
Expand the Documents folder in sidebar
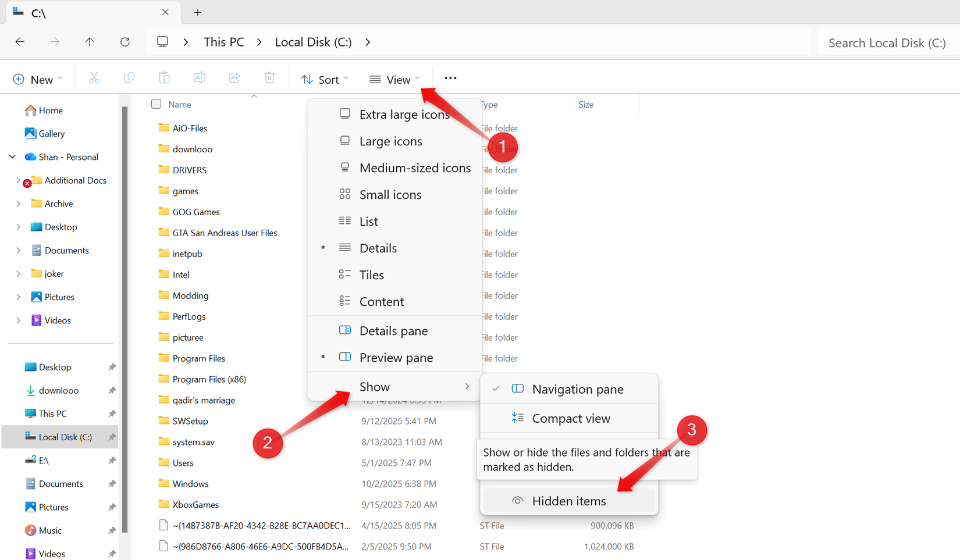point(18,250)
